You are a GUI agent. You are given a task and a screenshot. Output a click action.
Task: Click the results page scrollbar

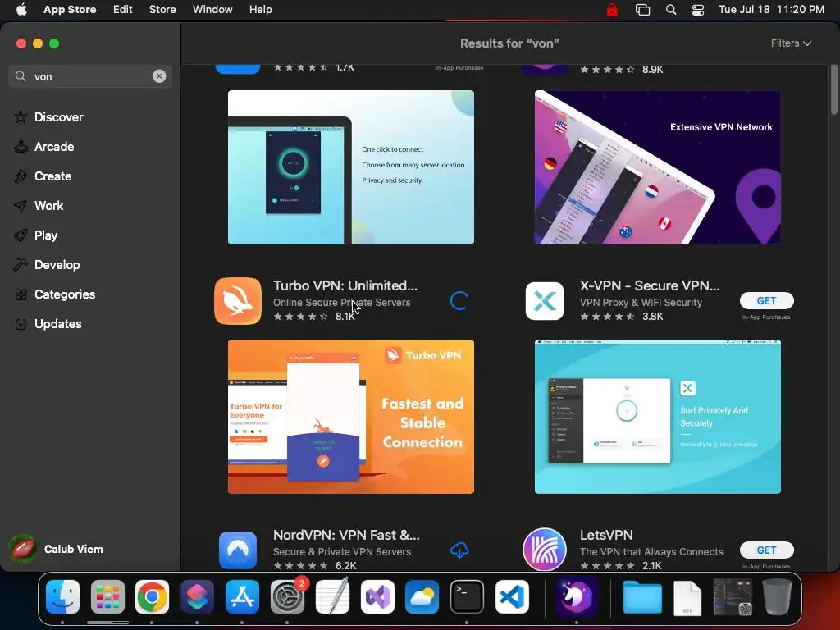tap(834, 89)
